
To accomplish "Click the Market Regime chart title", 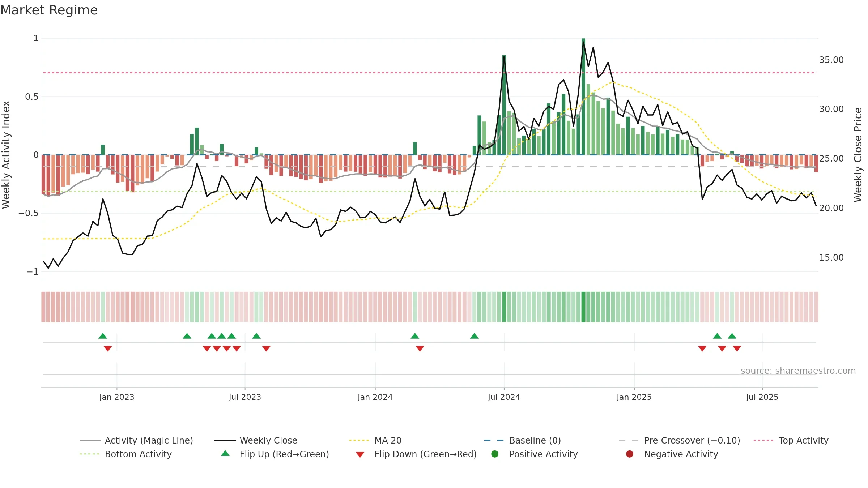I will click(x=49, y=10).
